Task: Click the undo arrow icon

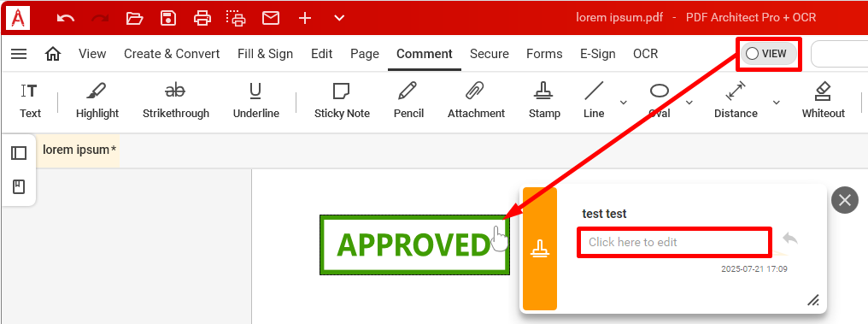Action: pyautogui.click(x=65, y=18)
